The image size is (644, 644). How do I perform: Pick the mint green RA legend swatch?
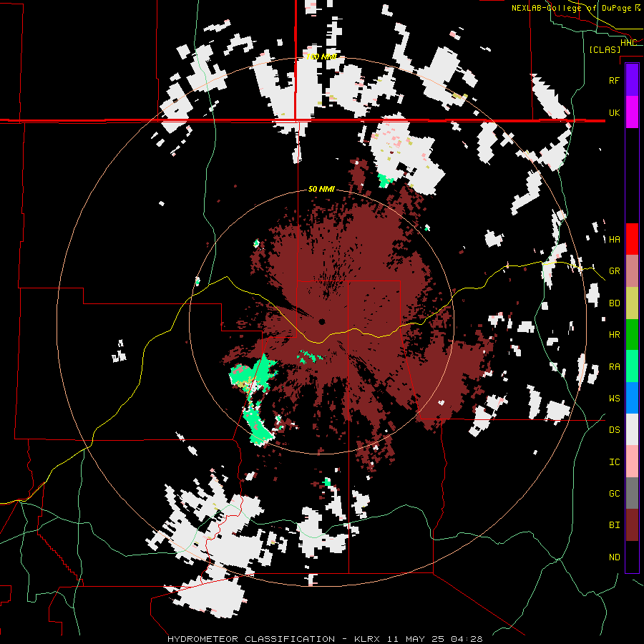point(632,366)
